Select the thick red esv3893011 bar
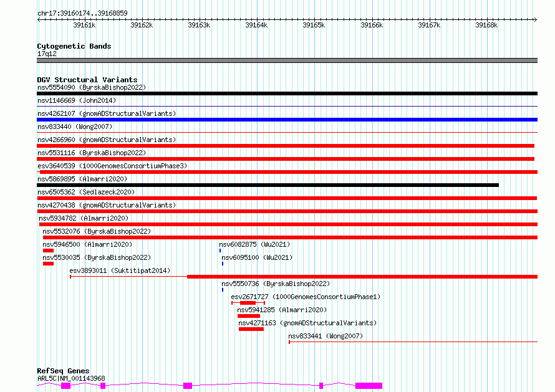Screen dimensions: 555x392 point(362,277)
